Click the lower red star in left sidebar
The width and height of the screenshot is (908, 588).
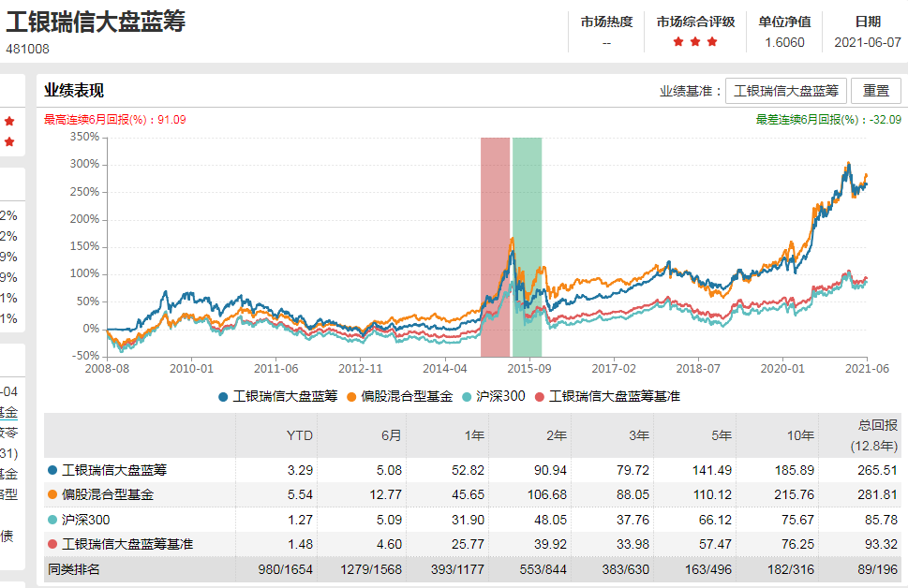(9, 142)
